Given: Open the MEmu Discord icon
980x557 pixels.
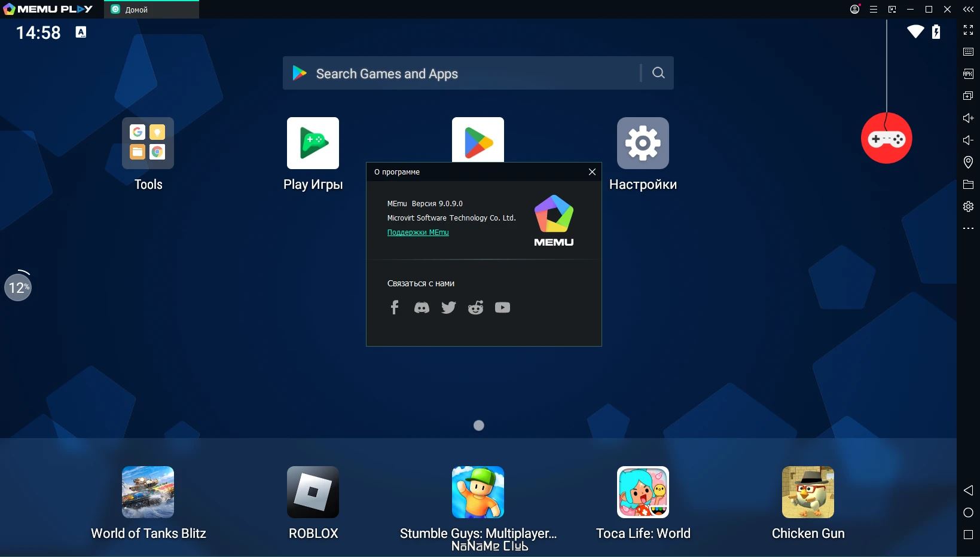Looking at the screenshot, I should point(422,307).
